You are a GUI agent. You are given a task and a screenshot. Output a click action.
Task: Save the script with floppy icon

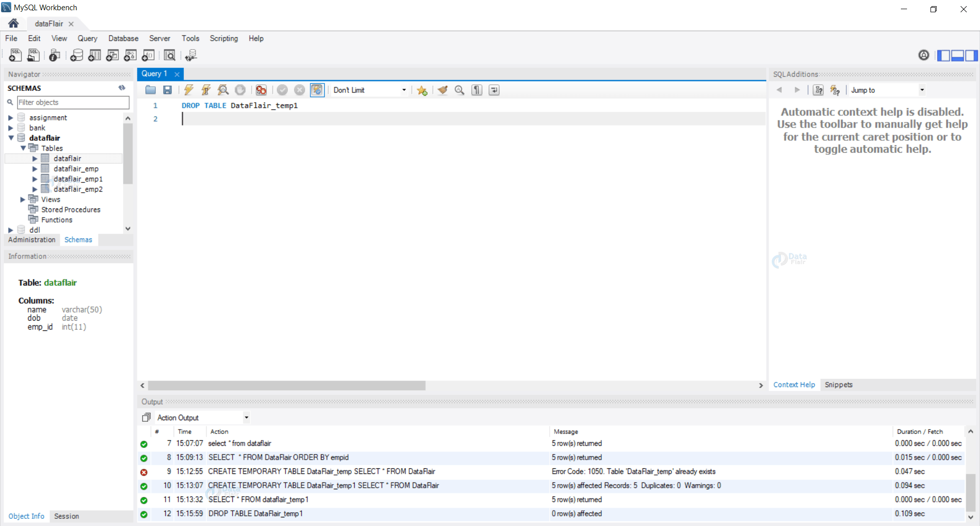[x=167, y=90]
